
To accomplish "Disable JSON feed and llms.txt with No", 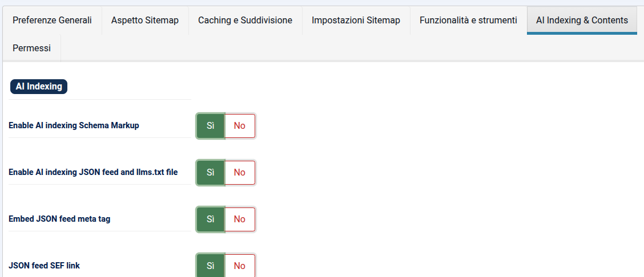I will tap(240, 173).
